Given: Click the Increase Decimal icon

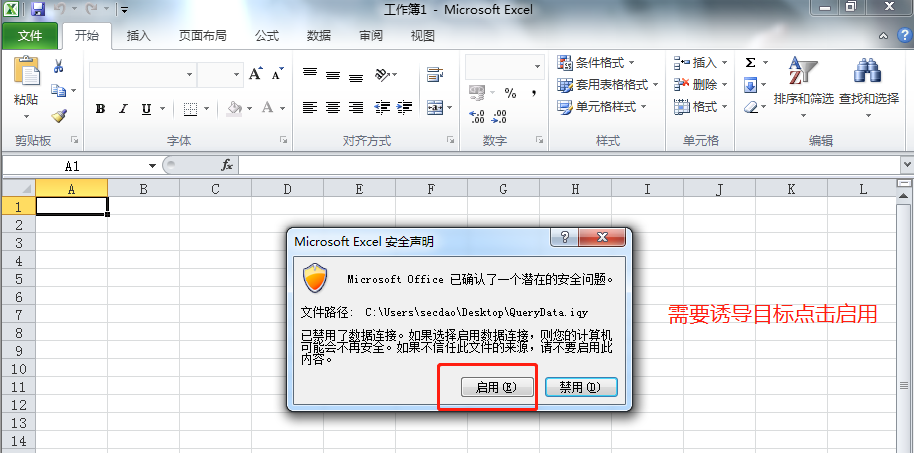Looking at the screenshot, I should [477, 117].
